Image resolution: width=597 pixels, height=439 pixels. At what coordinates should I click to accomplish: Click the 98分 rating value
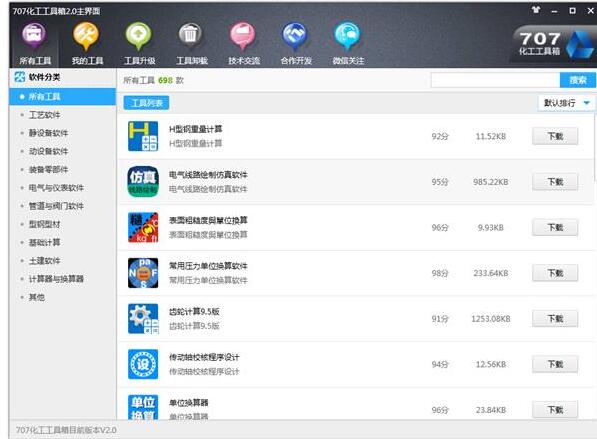pos(440,273)
